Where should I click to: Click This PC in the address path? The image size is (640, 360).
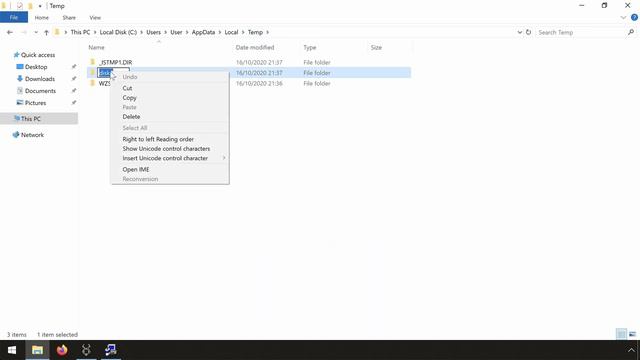pos(80,32)
